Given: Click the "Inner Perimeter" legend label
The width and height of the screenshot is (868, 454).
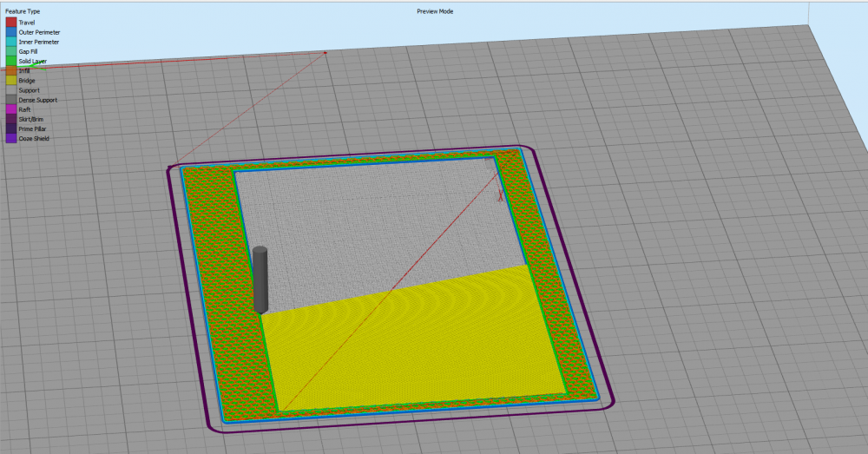Looking at the screenshot, I should [39, 42].
